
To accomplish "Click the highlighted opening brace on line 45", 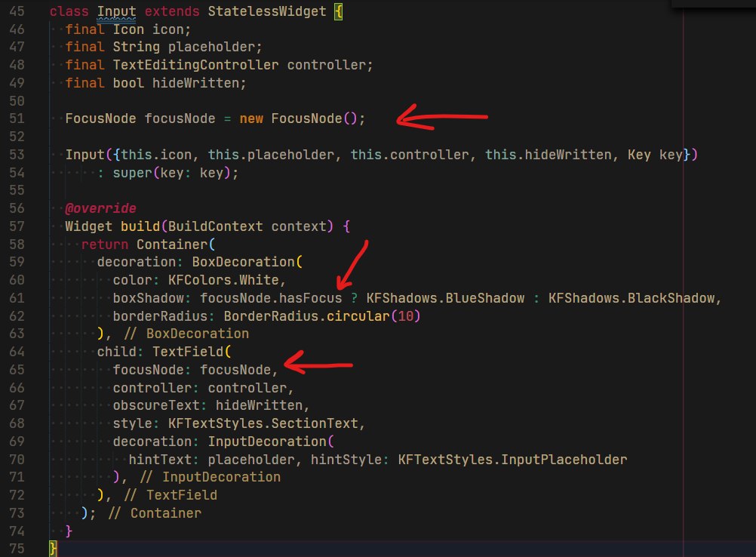I will pyautogui.click(x=339, y=11).
